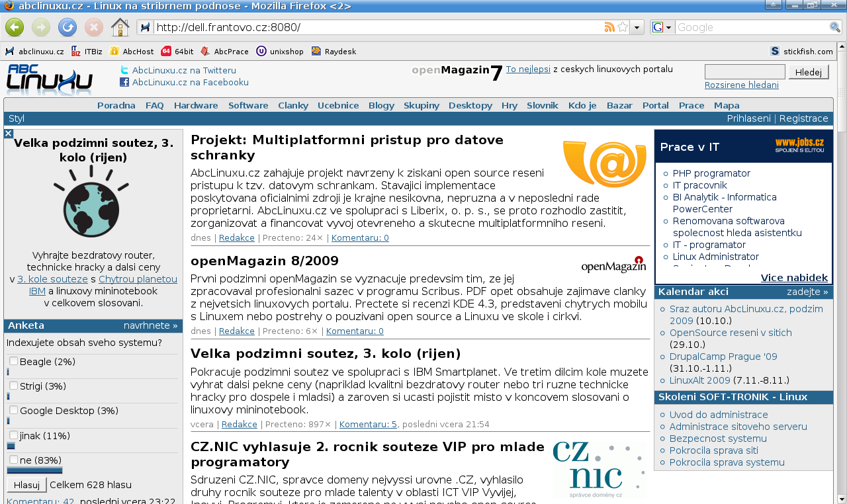Click the IBM smart planet globe image
Screen dimensions: 847x504
click(x=92, y=201)
